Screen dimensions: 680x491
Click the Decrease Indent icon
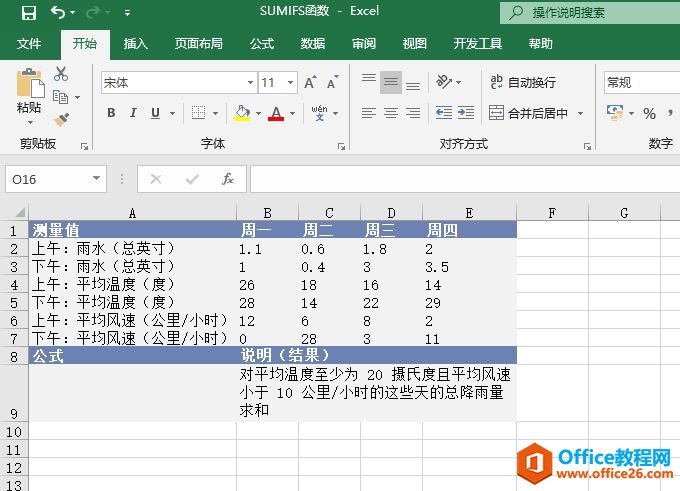coord(444,113)
